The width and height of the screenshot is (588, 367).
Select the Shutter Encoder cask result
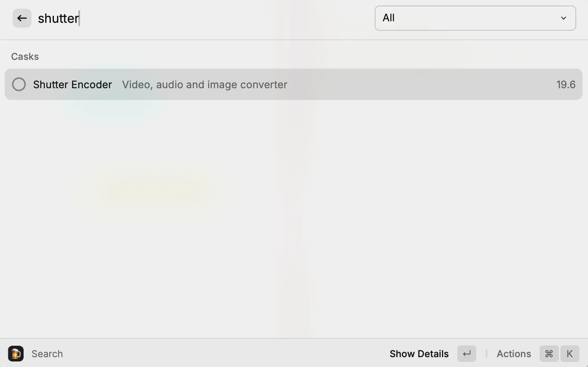294,84
